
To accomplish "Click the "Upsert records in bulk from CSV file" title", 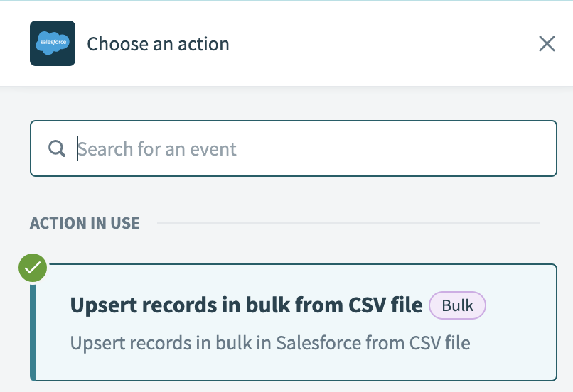I will pyautogui.click(x=246, y=306).
